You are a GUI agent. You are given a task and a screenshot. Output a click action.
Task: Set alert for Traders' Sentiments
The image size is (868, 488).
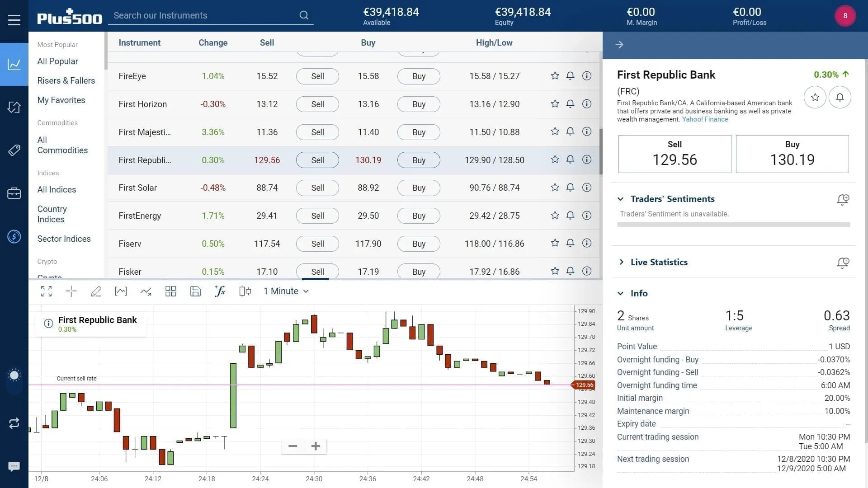coord(843,199)
